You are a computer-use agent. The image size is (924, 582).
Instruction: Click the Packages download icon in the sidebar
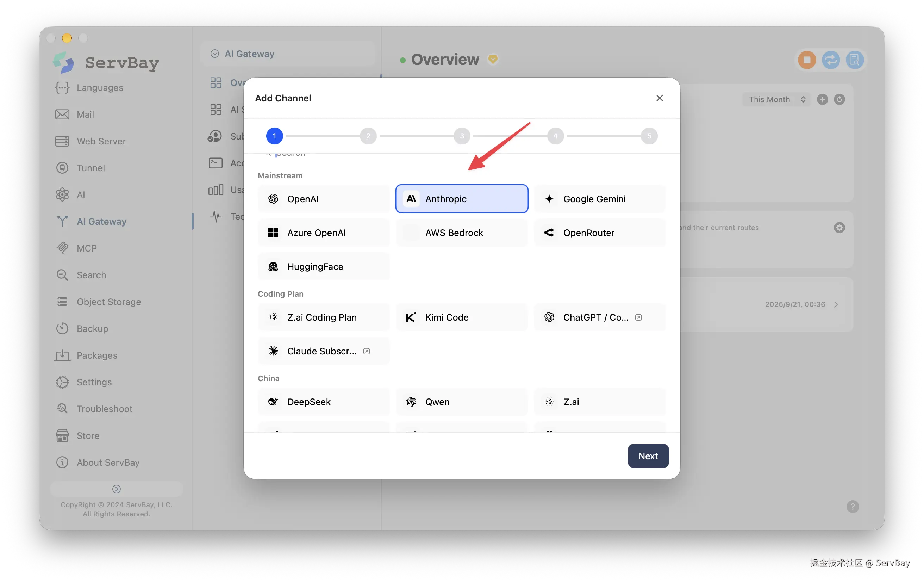pyautogui.click(x=62, y=355)
